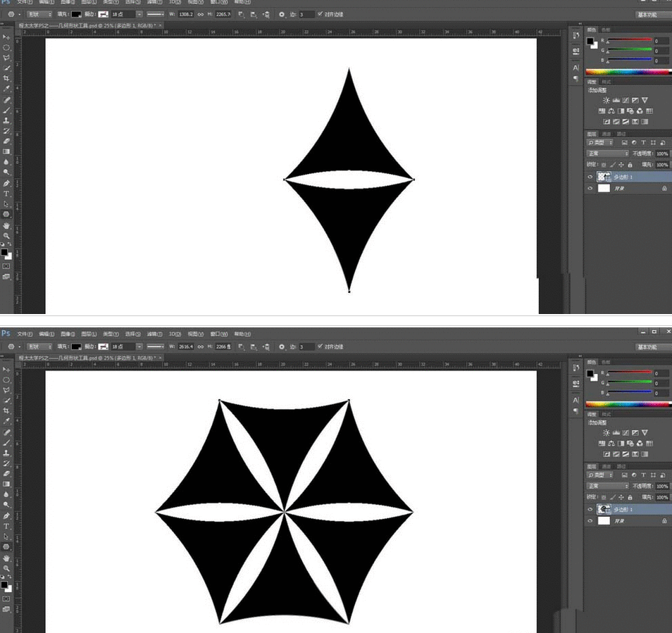Select the Eyedropper tool in the upper window
The width and height of the screenshot is (672, 633).
coord(6,89)
